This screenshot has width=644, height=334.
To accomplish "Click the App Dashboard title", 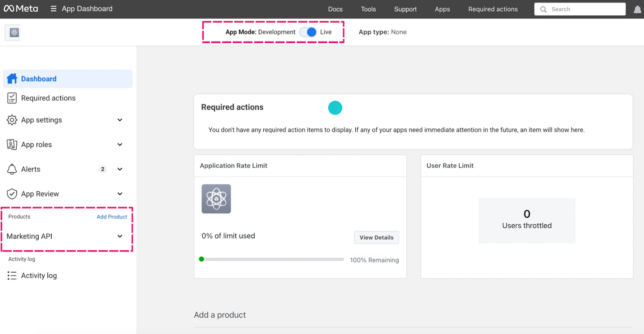I will [x=87, y=9].
